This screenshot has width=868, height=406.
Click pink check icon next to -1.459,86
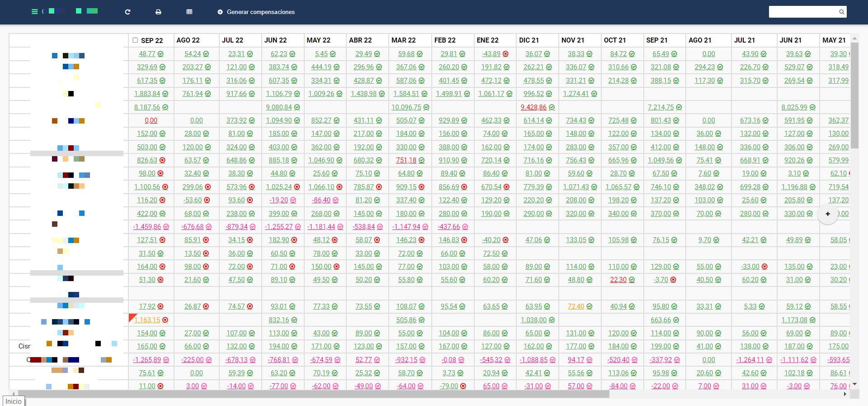(x=166, y=227)
